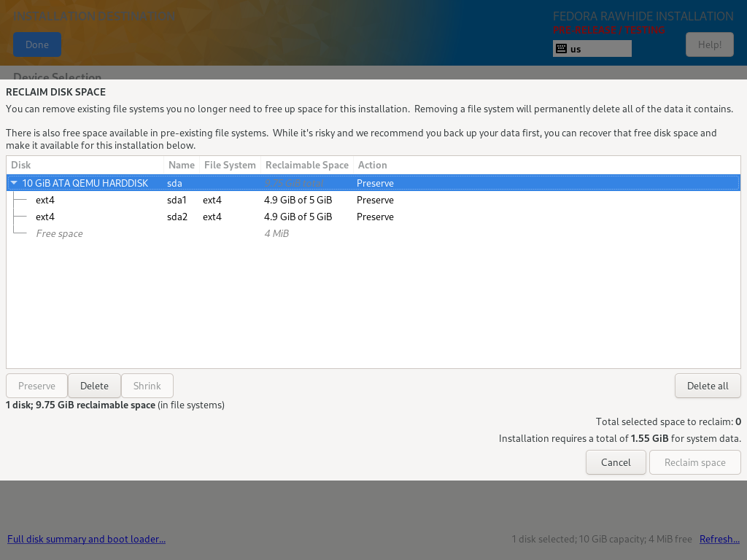The height and width of the screenshot is (560, 747).
Task: Click the 1 disk selected status text
Action: click(602, 539)
